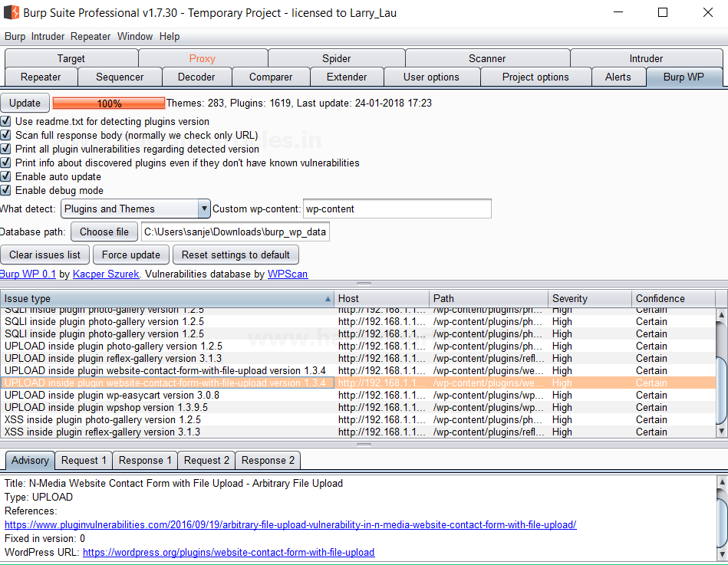This screenshot has width=728, height=565.
Task: Open the pluginvulnerabilities.com reference link
Action: [291, 524]
